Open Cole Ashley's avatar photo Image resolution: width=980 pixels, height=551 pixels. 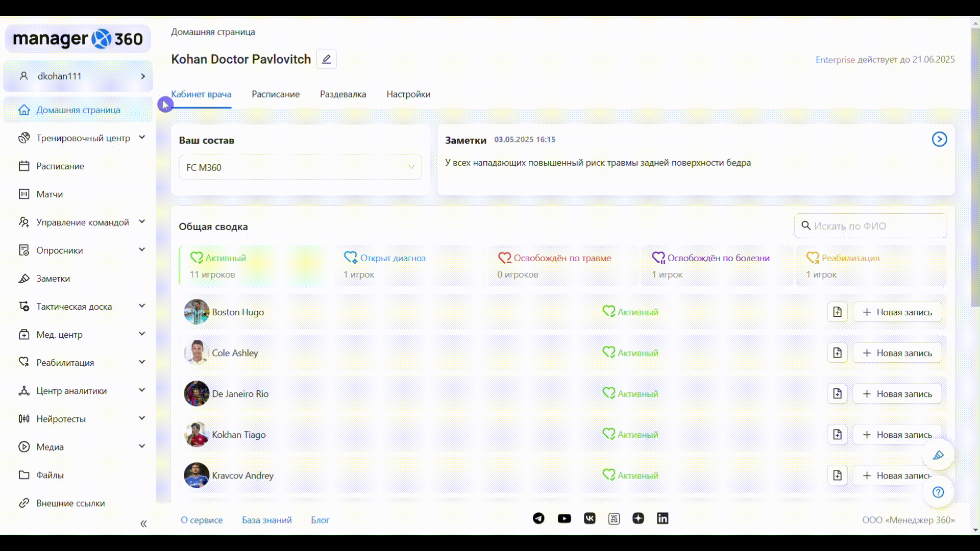[x=197, y=353]
